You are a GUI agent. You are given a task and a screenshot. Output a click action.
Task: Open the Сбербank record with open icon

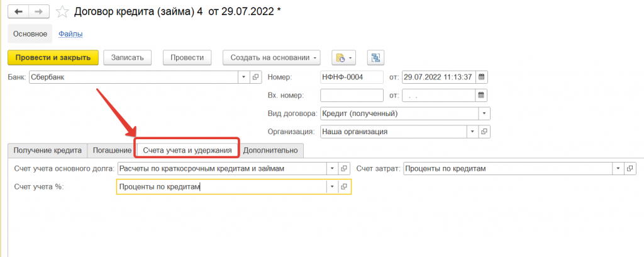(x=255, y=77)
